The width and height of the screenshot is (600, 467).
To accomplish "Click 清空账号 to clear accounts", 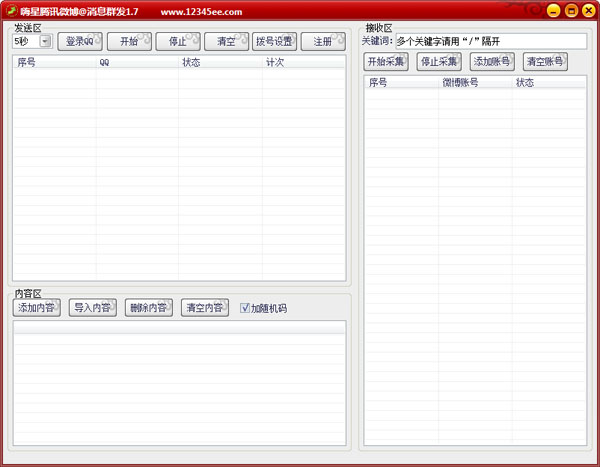I will click(x=545, y=62).
